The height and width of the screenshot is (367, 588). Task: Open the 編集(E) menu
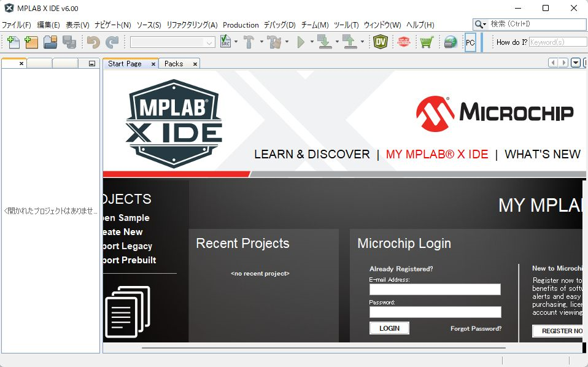click(48, 25)
